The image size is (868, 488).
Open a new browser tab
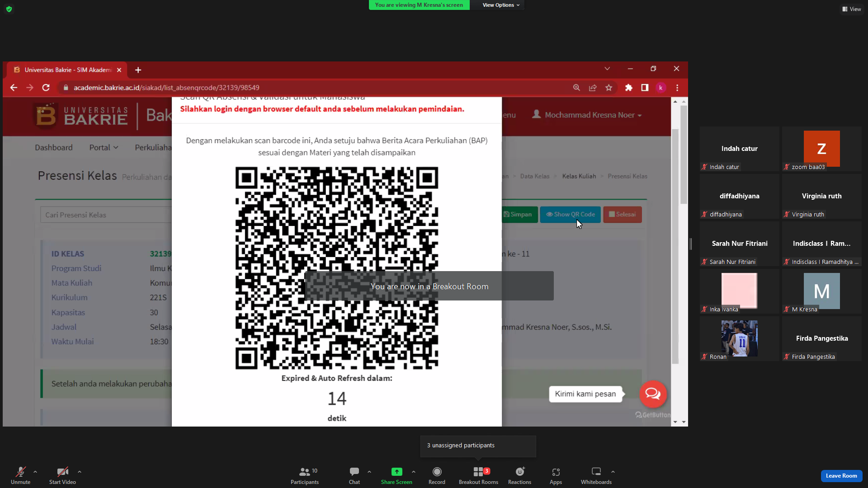pyautogui.click(x=138, y=70)
